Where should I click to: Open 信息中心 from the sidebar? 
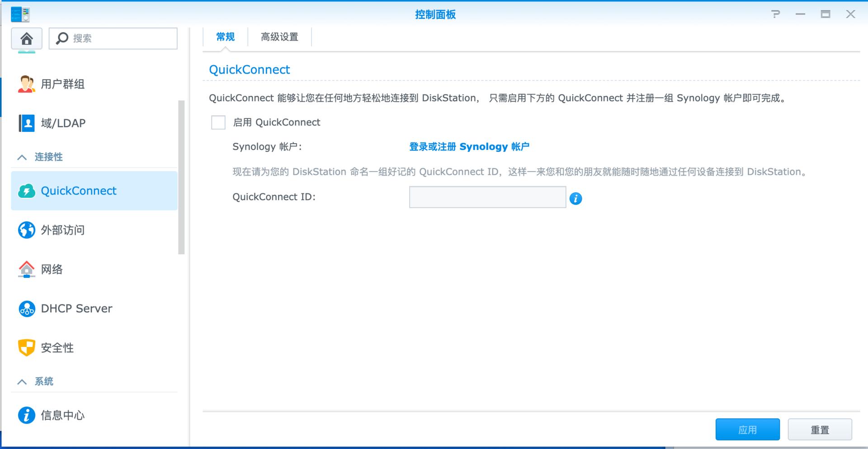coord(62,415)
